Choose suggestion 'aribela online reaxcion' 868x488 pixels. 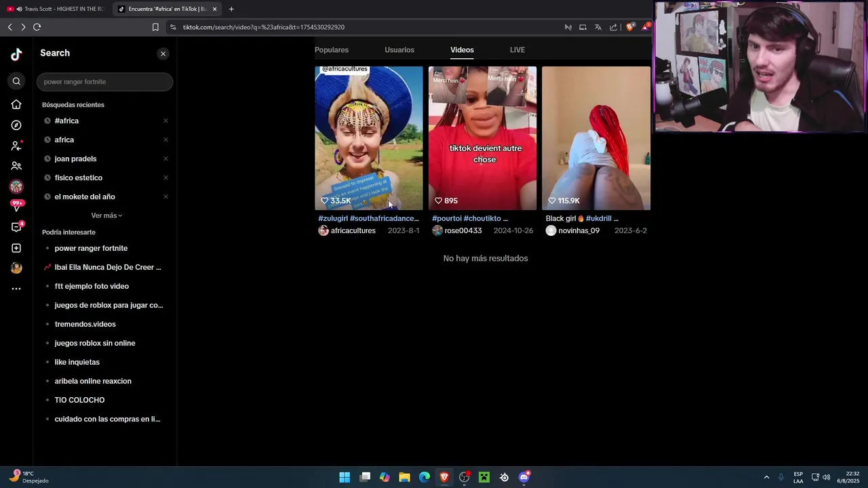pos(93,381)
